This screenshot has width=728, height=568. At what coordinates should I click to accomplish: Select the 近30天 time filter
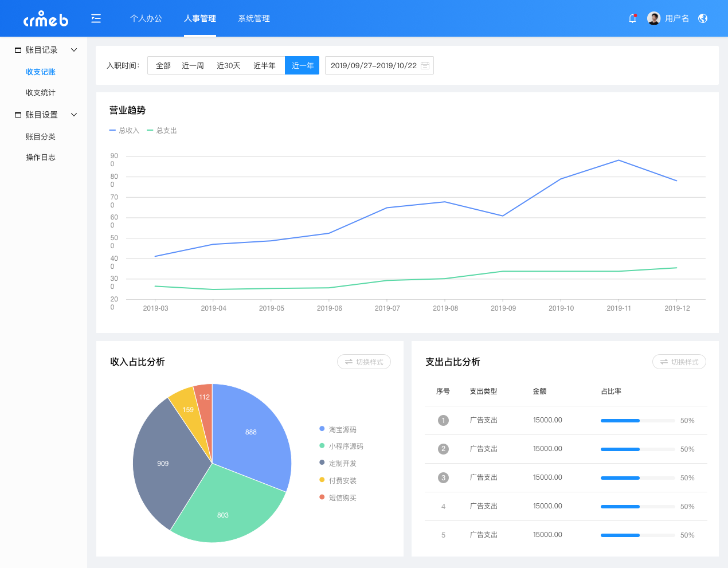coord(228,66)
